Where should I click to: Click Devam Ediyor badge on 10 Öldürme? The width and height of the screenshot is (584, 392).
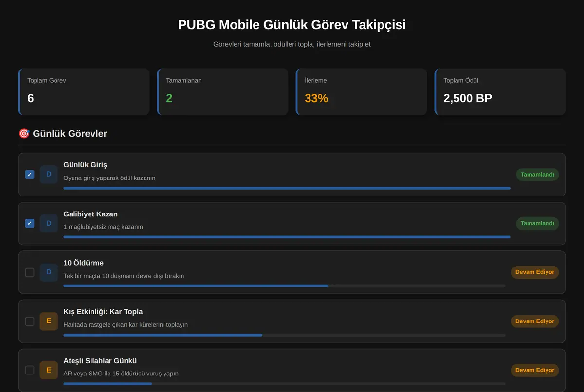(535, 272)
